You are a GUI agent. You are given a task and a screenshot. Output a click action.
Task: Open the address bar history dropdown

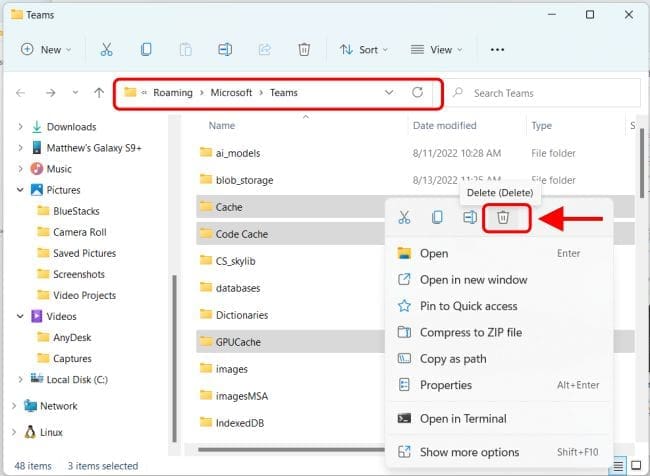pyautogui.click(x=389, y=93)
